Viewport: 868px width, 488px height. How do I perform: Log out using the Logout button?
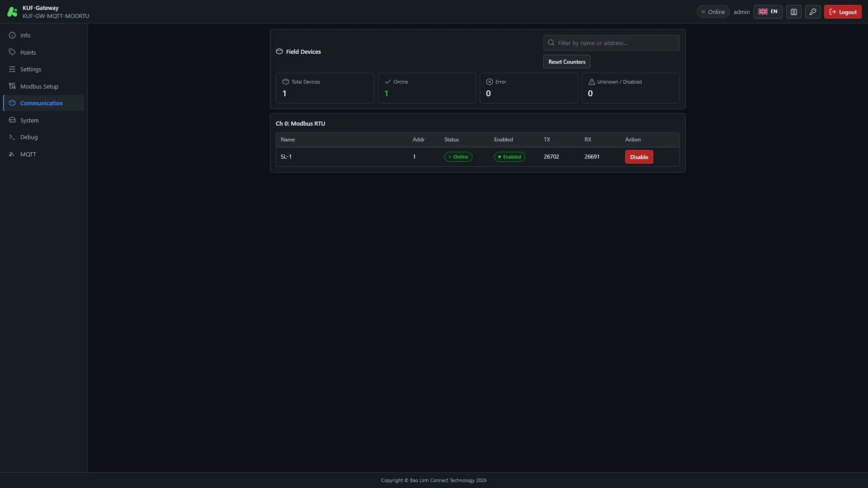(x=843, y=12)
